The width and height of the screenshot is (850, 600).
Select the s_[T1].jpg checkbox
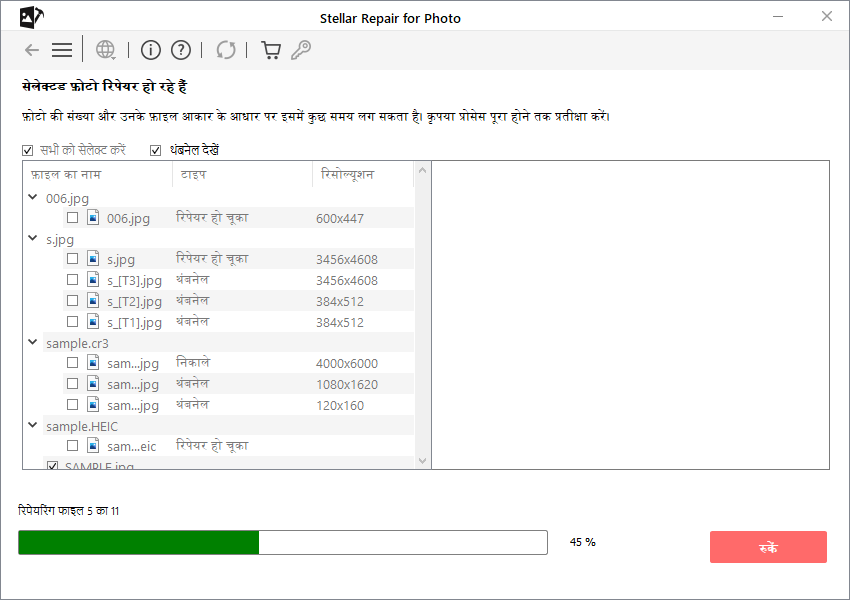coord(72,321)
